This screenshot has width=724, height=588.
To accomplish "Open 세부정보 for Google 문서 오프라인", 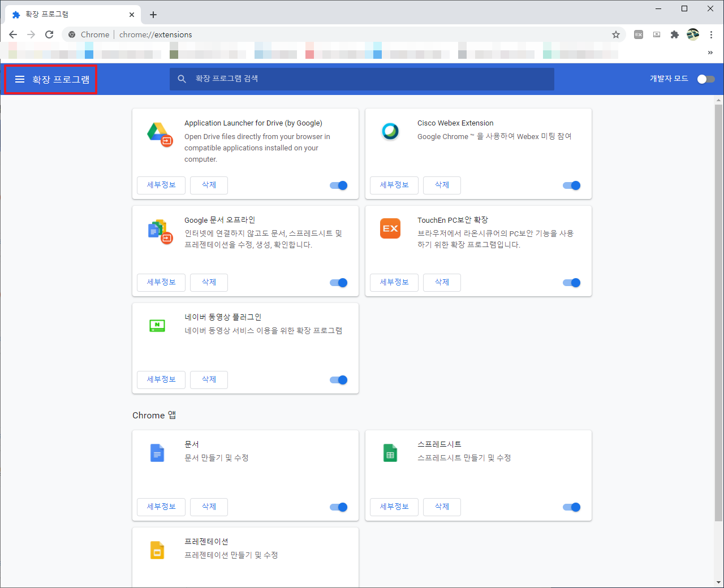I will pyautogui.click(x=161, y=283).
